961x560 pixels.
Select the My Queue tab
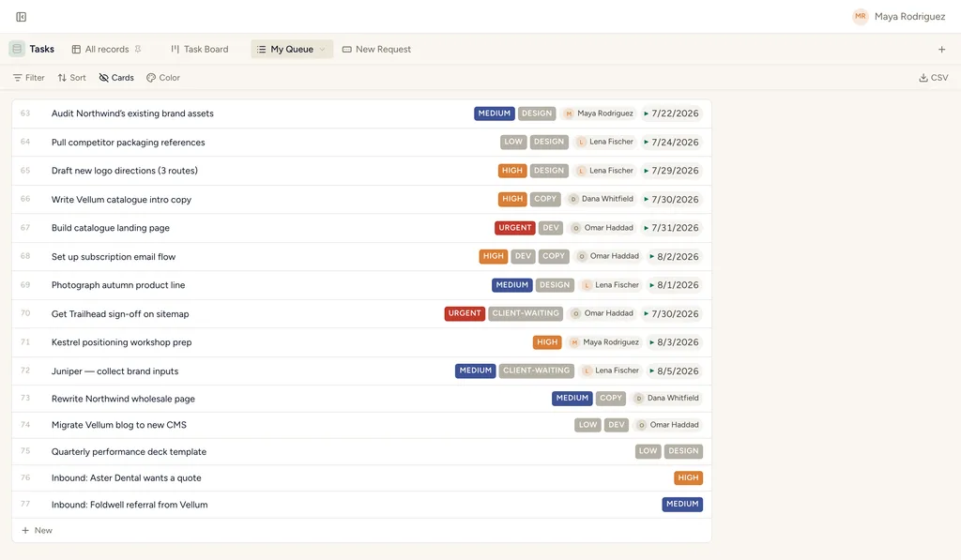pyautogui.click(x=292, y=49)
